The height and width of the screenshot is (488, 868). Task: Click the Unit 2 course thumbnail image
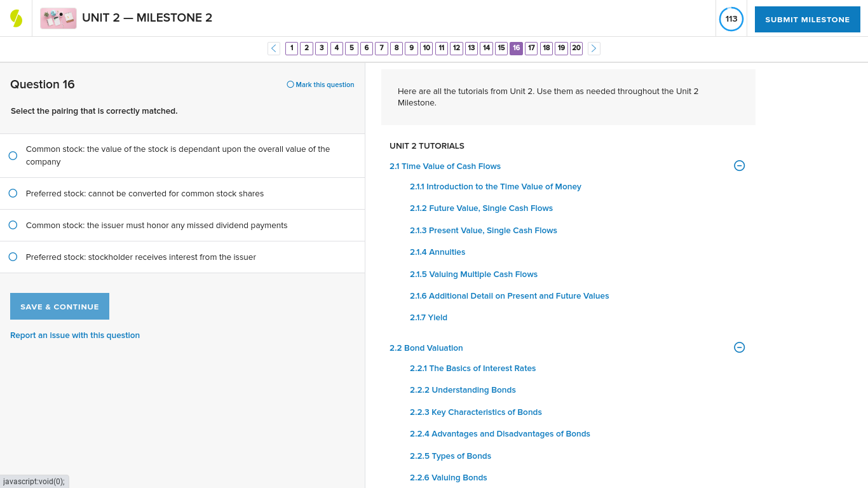click(58, 18)
